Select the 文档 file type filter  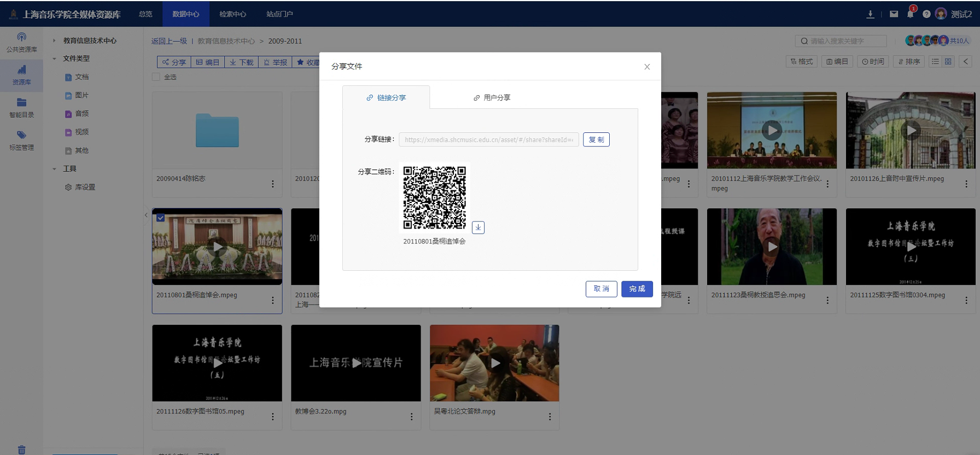77,77
